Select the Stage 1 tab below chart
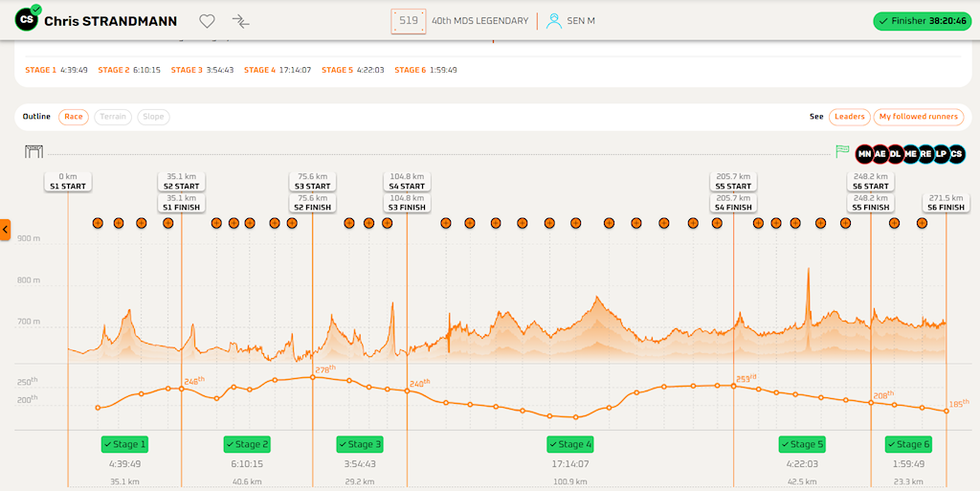This screenshot has width=980, height=491. (x=124, y=444)
